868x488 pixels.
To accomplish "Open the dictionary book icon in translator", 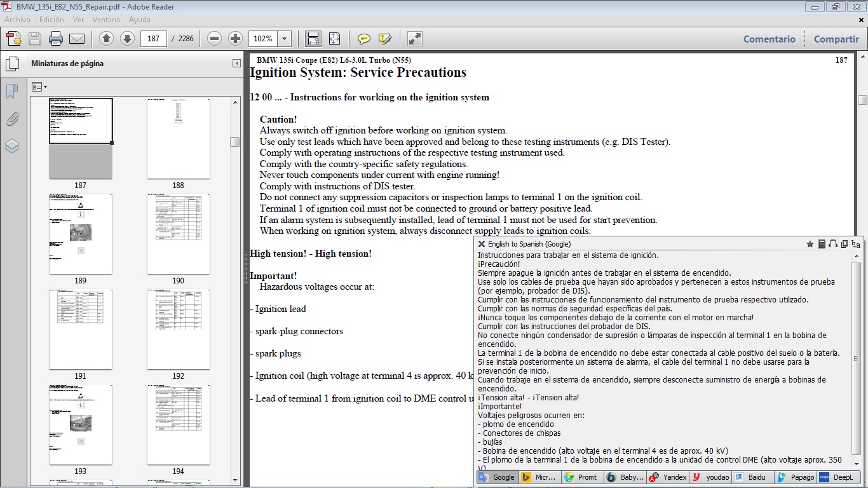I will tap(822, 244).
